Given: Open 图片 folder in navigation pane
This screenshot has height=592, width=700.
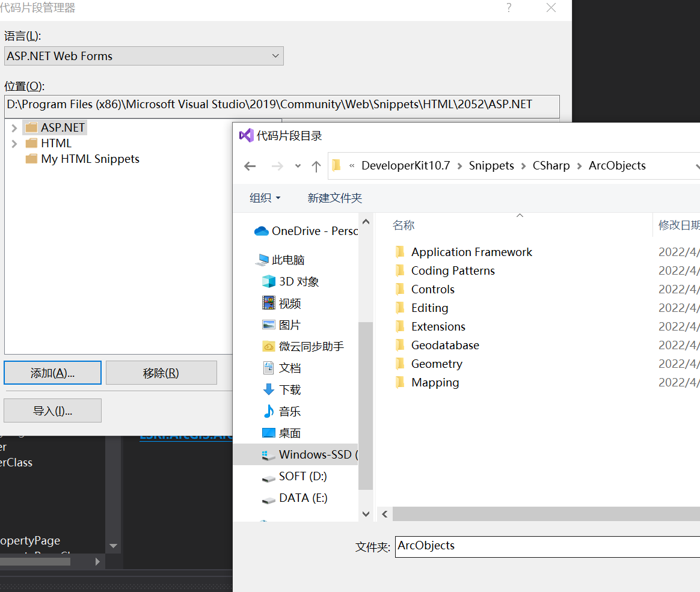Looking at the screenshot, I should (281, 325).
